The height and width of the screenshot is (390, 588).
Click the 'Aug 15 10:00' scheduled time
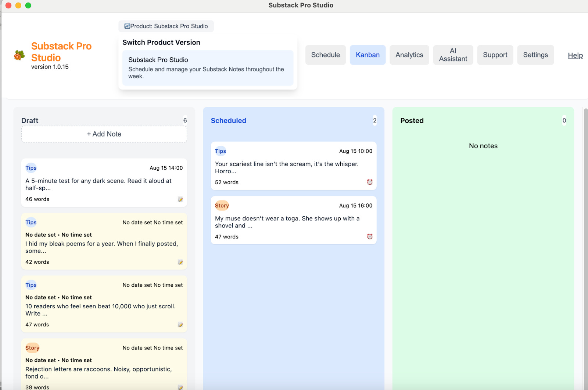tap(356, 151)
